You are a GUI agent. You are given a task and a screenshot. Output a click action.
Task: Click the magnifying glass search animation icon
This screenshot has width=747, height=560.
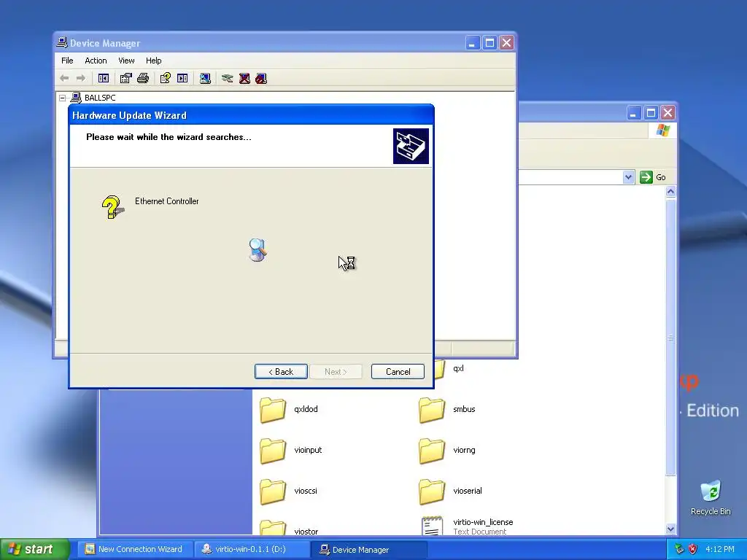[x=258, y=250]
